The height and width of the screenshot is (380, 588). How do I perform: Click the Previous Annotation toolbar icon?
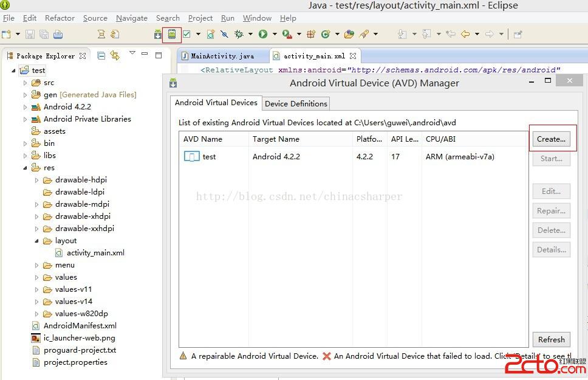click(426, 34)
